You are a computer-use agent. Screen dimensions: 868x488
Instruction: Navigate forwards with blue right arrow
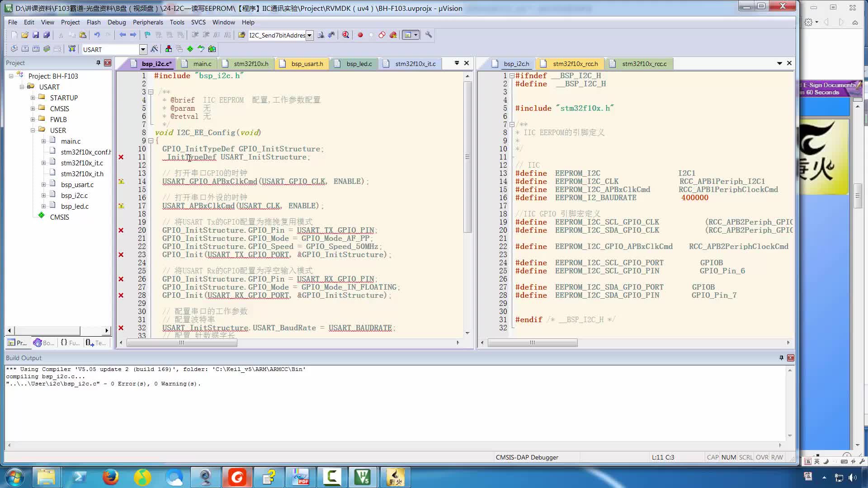click(x=133, y=35)
